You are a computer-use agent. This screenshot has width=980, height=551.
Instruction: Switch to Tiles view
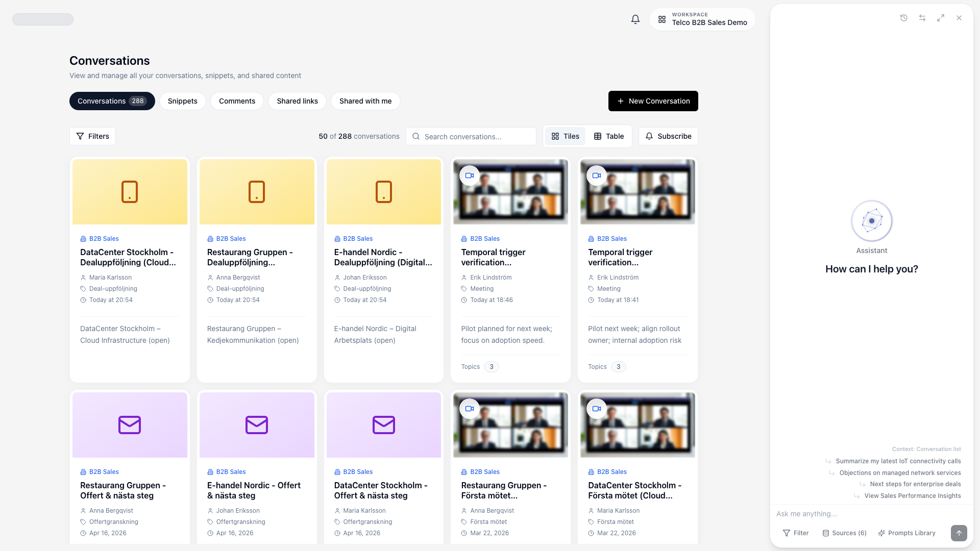(x=566, y=136)
